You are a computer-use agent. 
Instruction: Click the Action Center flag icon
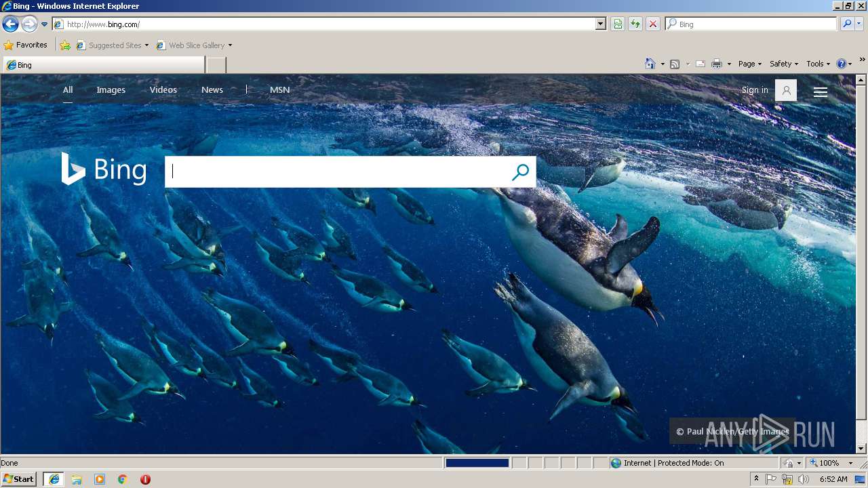[771, 479]
